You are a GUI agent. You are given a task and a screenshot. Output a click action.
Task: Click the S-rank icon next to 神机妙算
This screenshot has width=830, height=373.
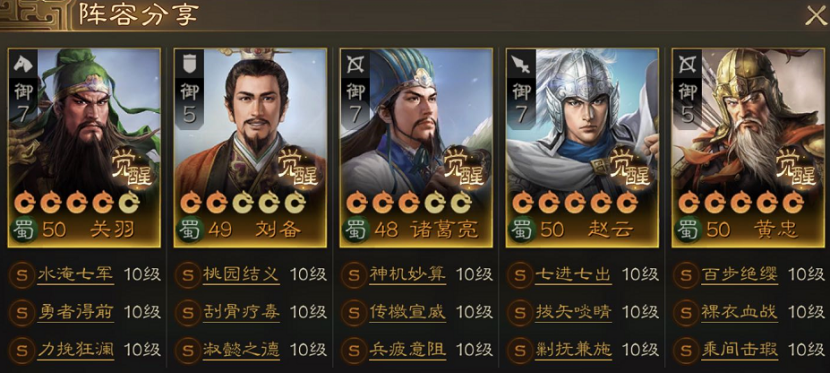[354, 275]
